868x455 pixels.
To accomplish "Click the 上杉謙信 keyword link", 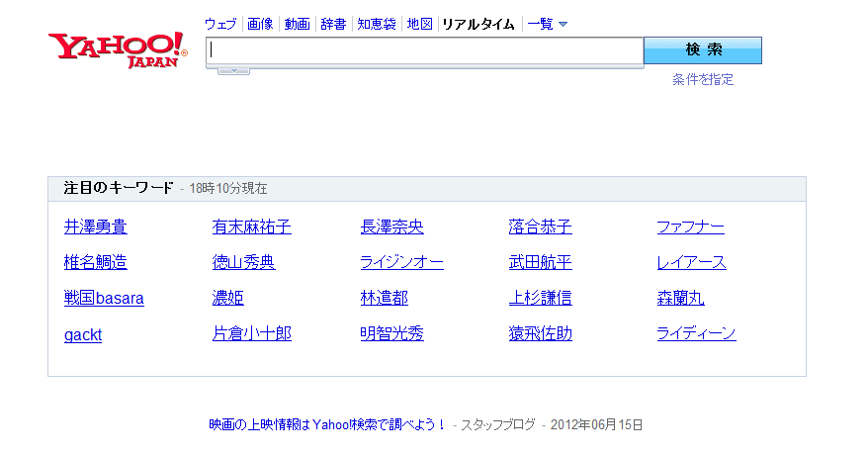I will pos(540,299).
